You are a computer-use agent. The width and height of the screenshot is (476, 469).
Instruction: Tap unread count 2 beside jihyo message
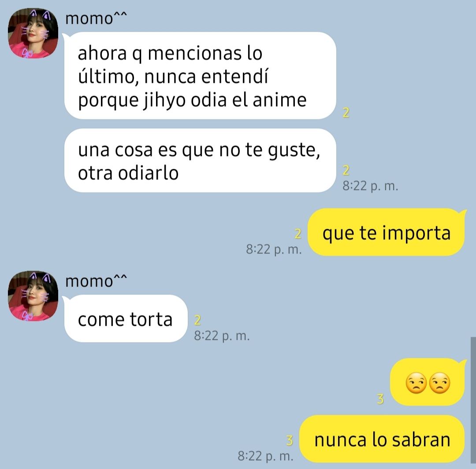346,112
